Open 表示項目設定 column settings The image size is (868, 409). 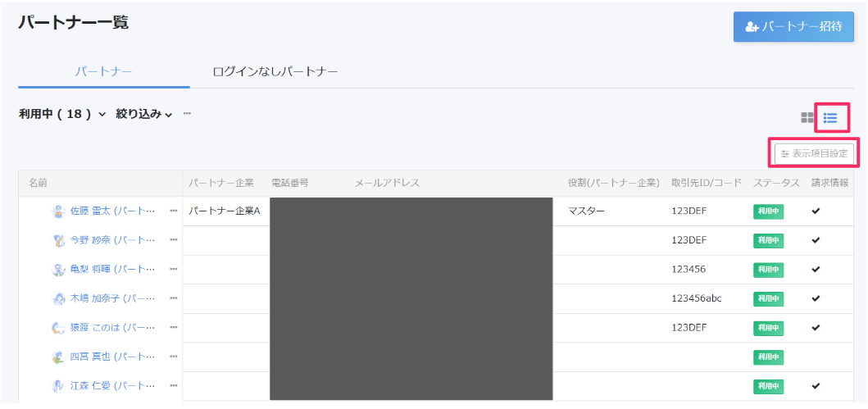point(814,153)
